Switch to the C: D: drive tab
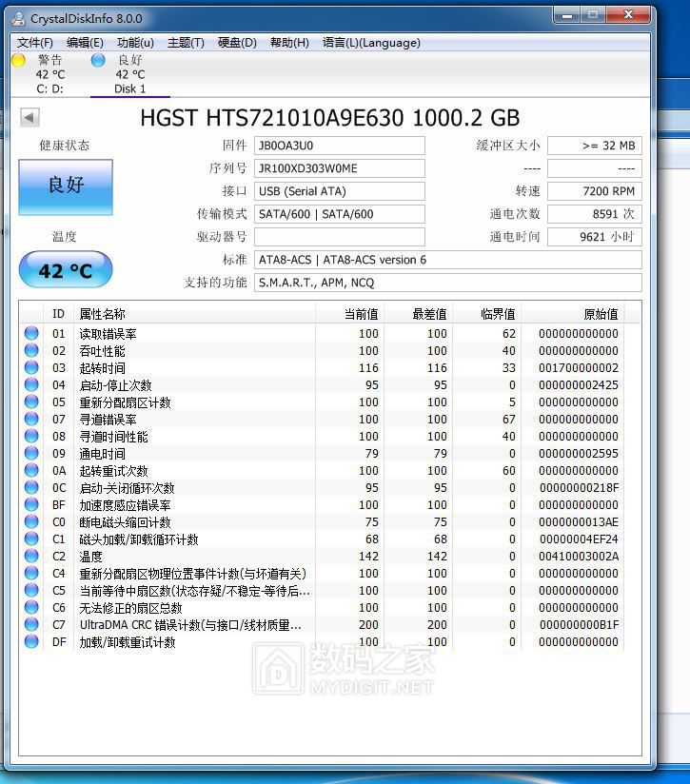 (x=50, y=74)
